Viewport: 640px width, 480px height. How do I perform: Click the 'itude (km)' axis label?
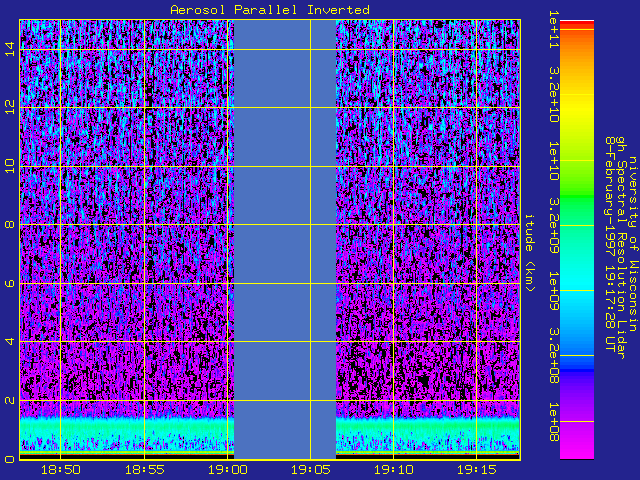tap(529, 253)
